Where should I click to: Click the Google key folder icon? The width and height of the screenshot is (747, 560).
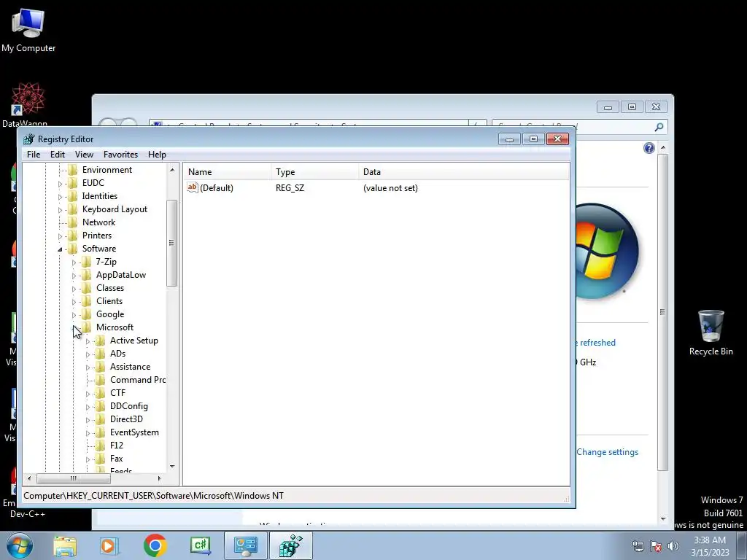coord(86,314)
